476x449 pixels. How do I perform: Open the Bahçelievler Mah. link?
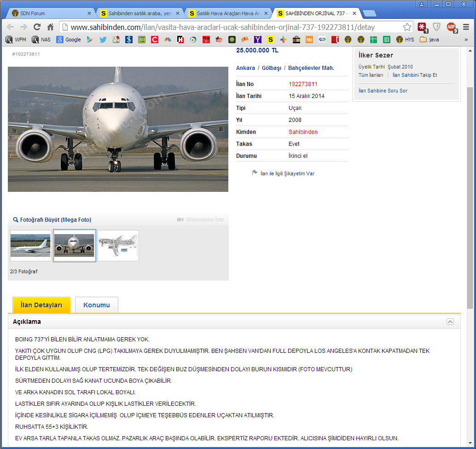pos(311,68)
